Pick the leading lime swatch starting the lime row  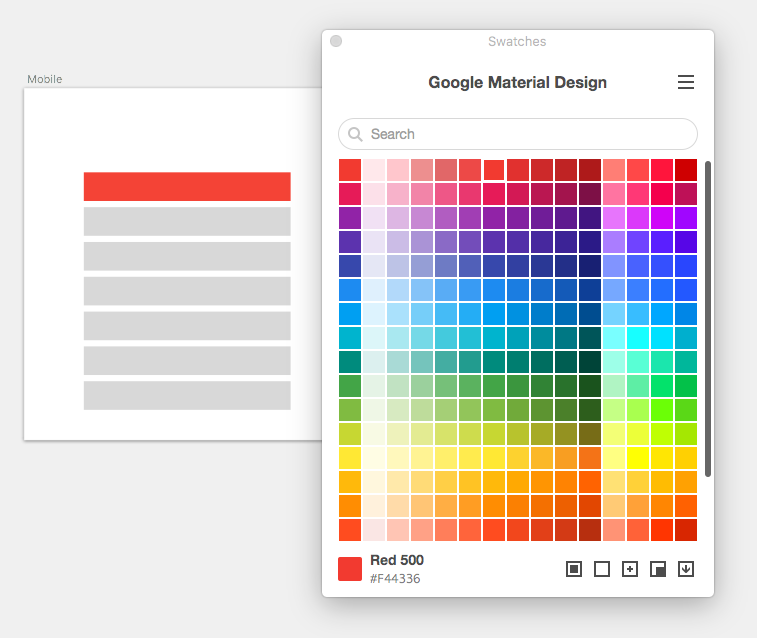coord(350,434)
